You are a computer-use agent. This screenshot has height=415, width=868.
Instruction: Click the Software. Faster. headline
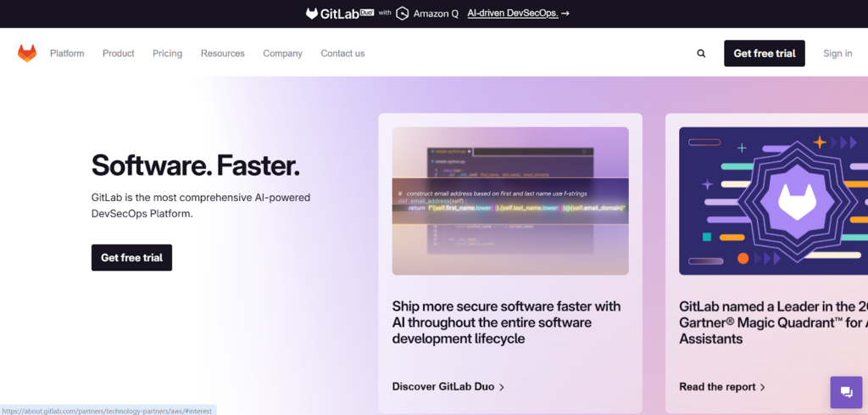[x=196, y=165]
